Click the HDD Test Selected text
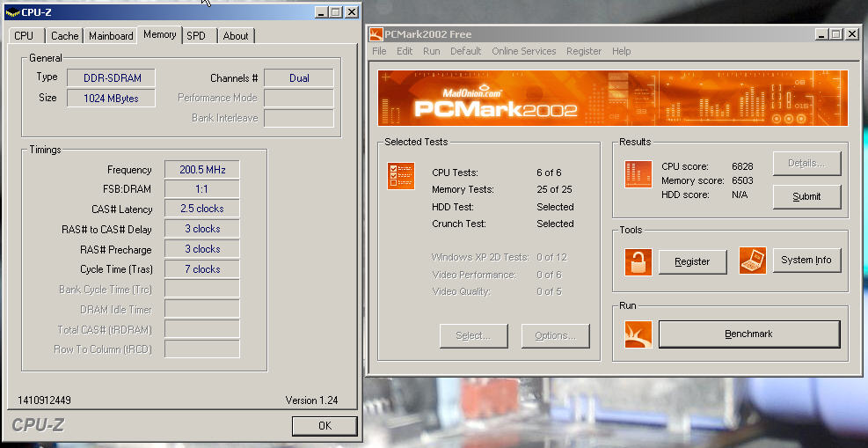This screenshot has height=448, width=868. pos(555,207)
